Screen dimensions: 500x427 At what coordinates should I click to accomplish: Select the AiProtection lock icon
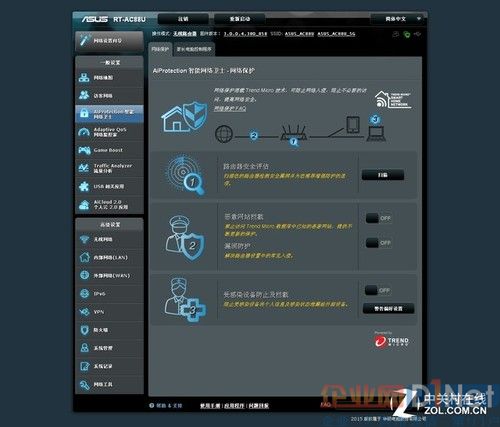[x=84, y=114]
